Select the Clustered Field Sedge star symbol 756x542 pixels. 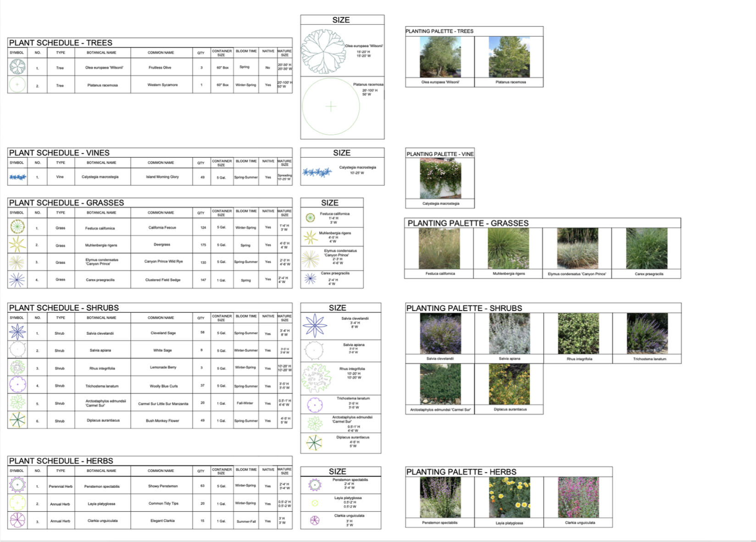point(17,279)
